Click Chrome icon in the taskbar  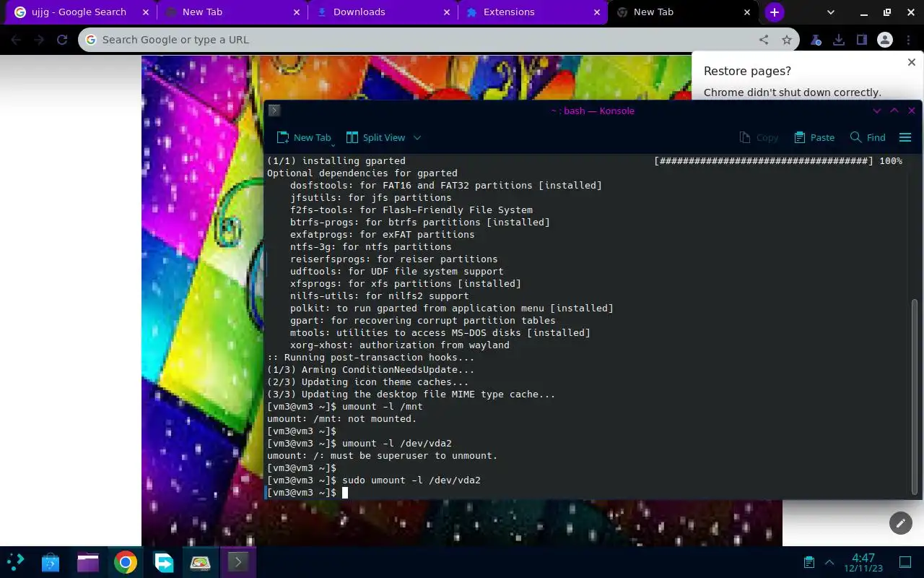click(x=126, y=562)
